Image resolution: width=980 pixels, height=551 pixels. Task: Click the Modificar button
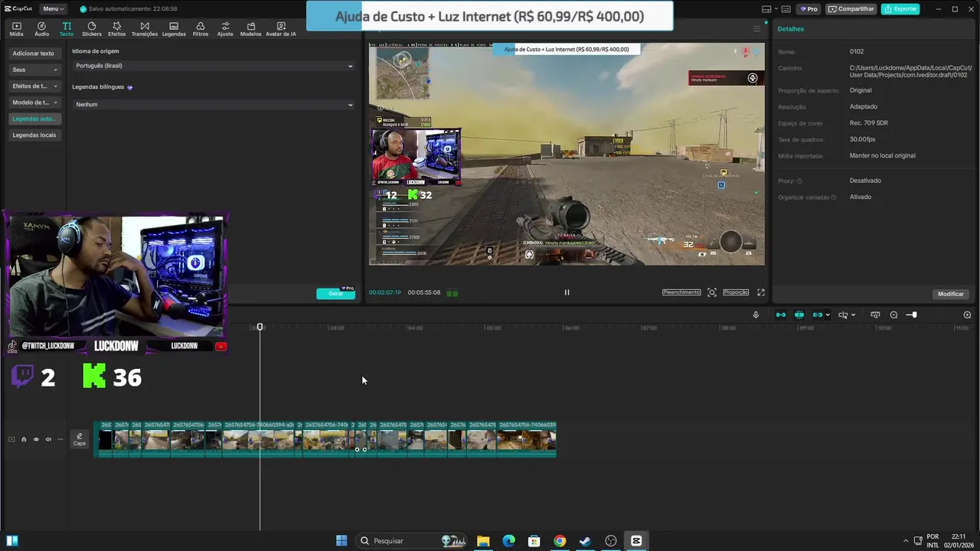(951, 294)
